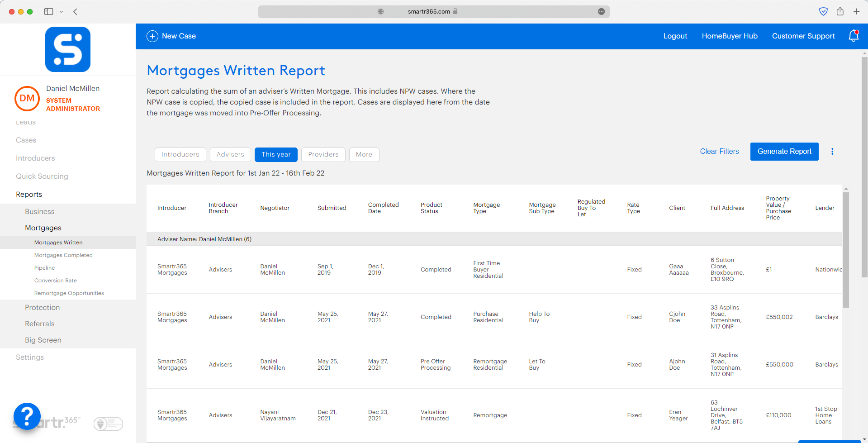Click the Lender column header
This screenshot has height=443, width=868.
point(825,208)
